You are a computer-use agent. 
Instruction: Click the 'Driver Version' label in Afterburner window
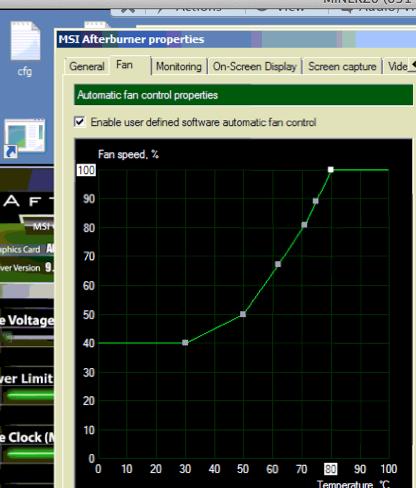coord(20,268)
